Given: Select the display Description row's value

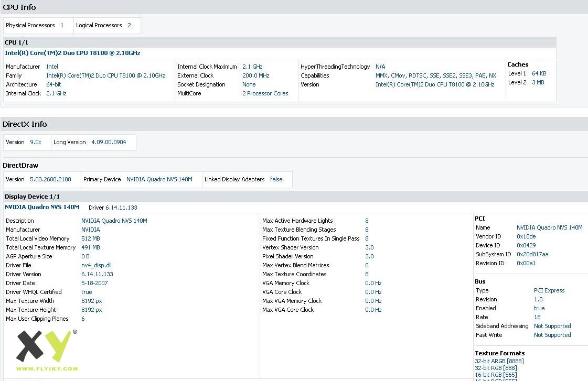Looking at the screenshot, I should [114, 221].
